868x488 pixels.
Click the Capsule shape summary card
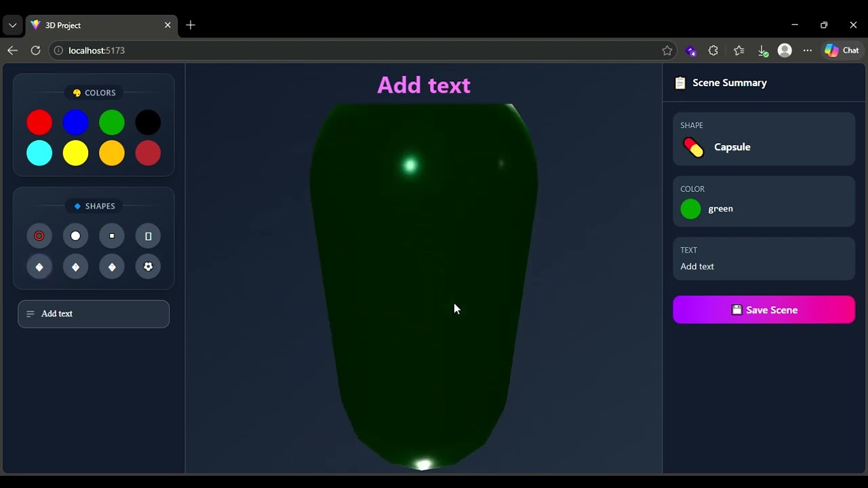pos(764,139)
